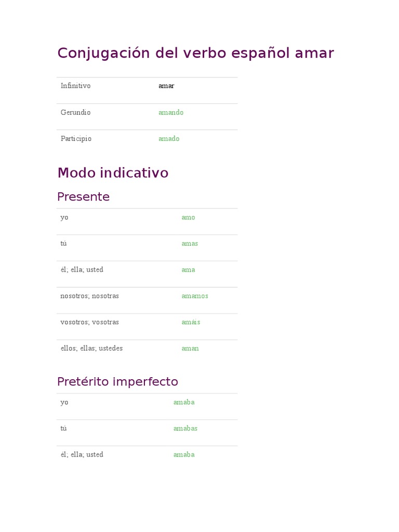Click the present tense form 'amo'
399x532 pixels.
pyautogui.click(x=188, y=217)
